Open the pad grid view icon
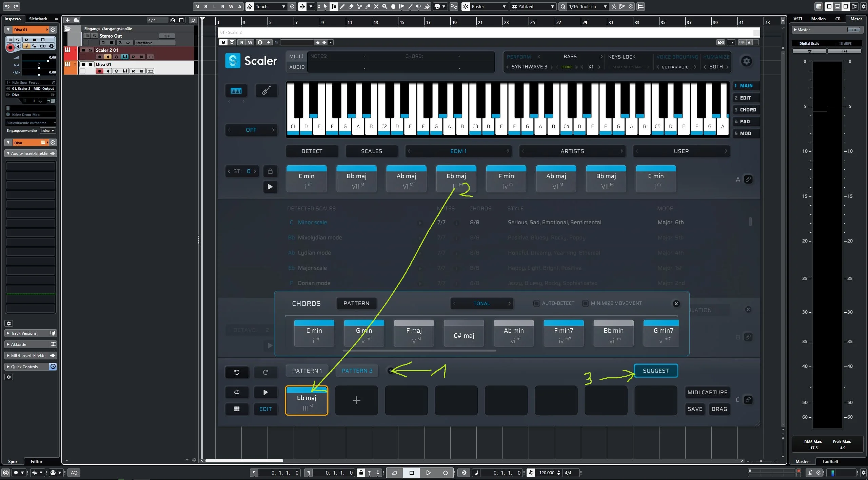868x480 pixels. pyautogui.click(x=237, y=409)
